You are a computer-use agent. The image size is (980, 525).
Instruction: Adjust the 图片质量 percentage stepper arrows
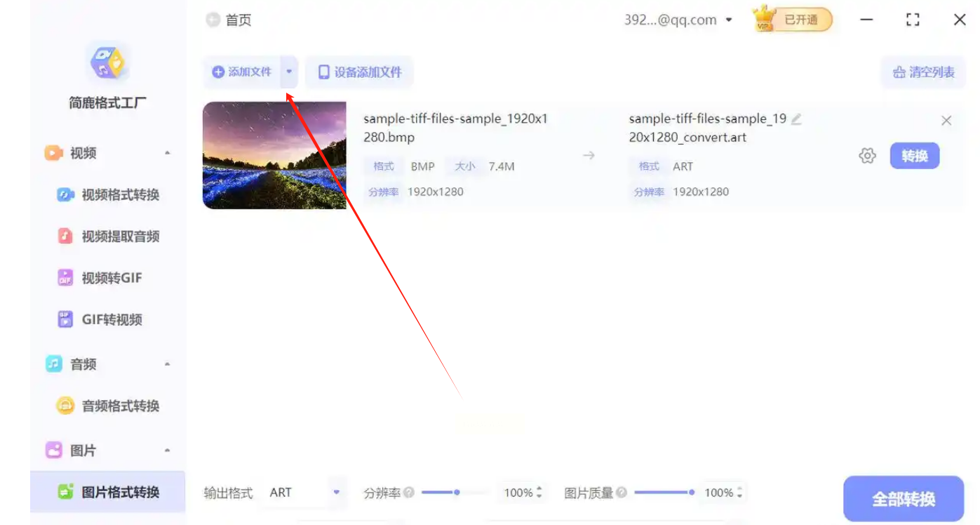point(739,493)
